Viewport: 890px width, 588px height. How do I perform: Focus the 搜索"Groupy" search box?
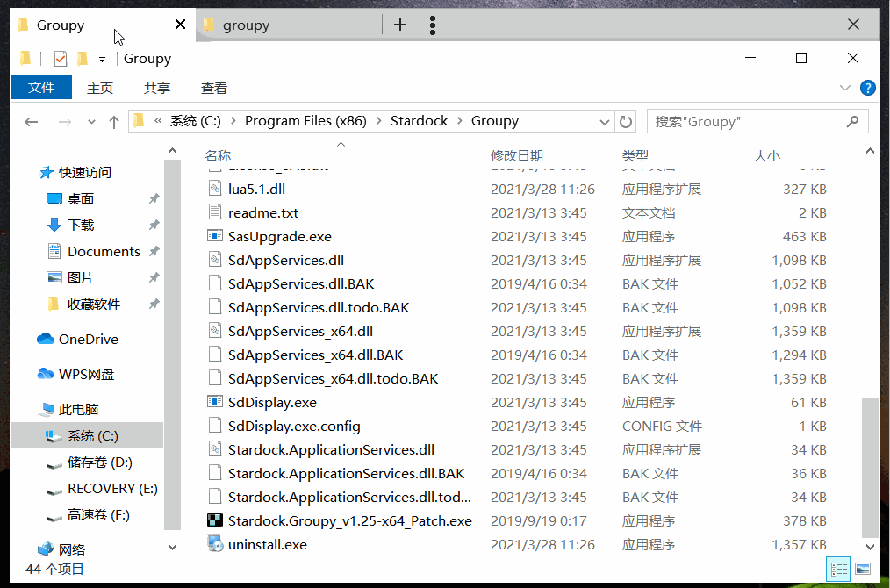point(757,121)
